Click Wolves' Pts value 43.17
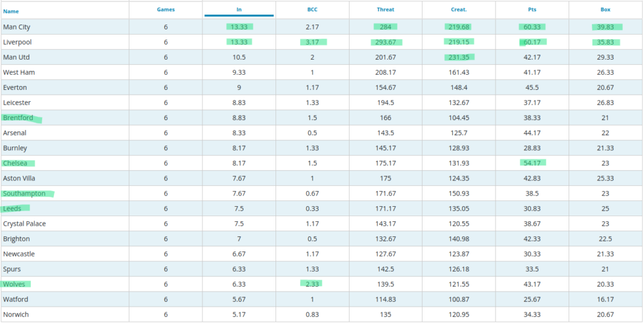 pos(532,285)
